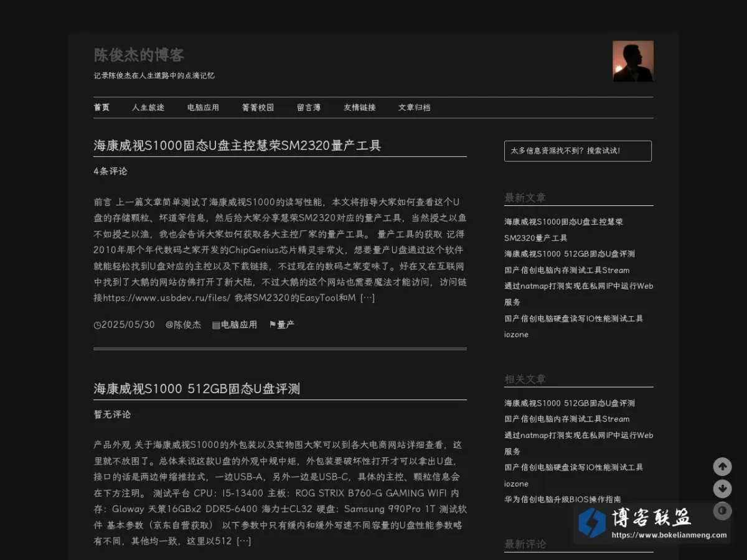Open 国产信创电脑硬盘读写IO性能测试工具iozone under 最新文章
The image size is (747, 560).
[x=574, y=326]
